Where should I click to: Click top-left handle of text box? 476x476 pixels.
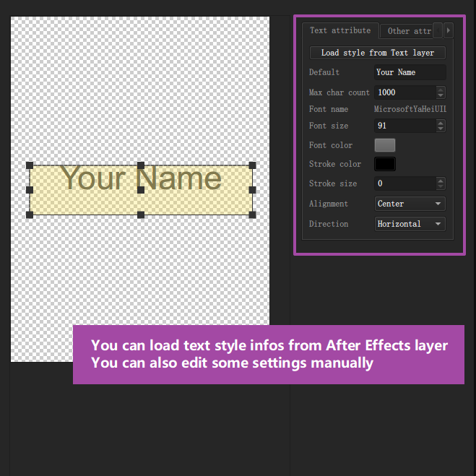click(x=30, y=165)
